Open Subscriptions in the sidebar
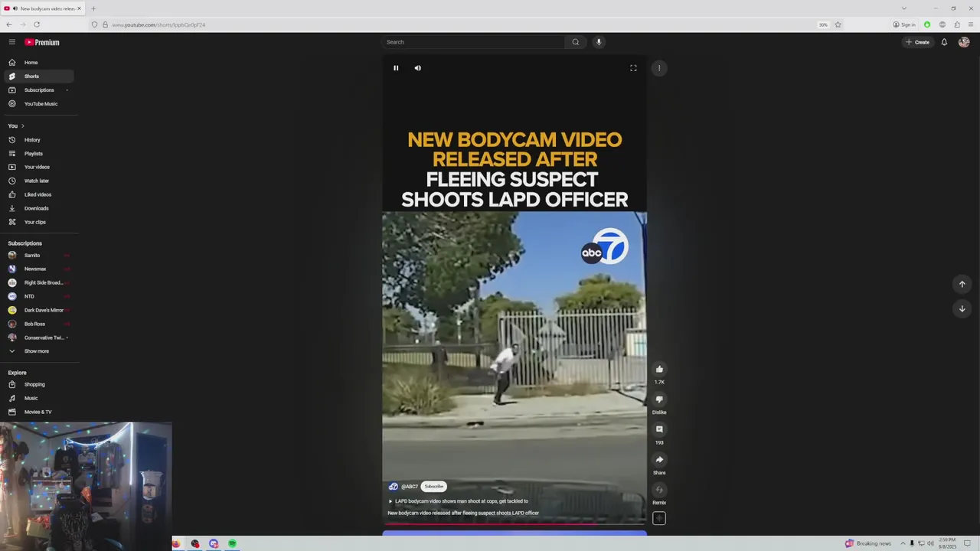Viewport: 980px width, 551px height. coord(38,90)
